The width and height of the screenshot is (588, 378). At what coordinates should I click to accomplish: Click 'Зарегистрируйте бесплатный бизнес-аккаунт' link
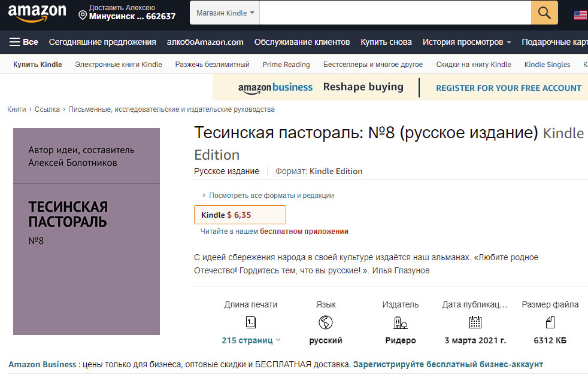point(448,364)
